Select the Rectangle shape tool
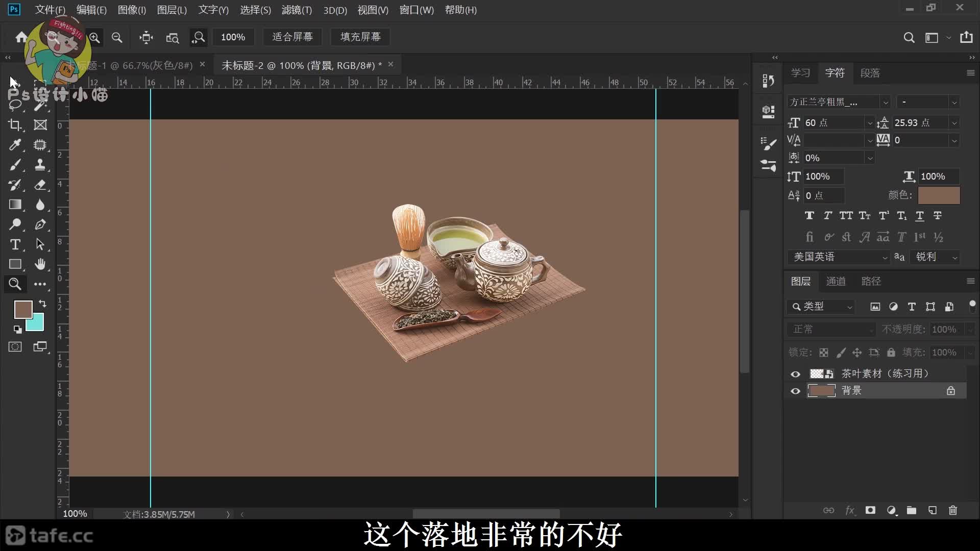This screenshot has height=551, width=980. click(x=15, y=264)
